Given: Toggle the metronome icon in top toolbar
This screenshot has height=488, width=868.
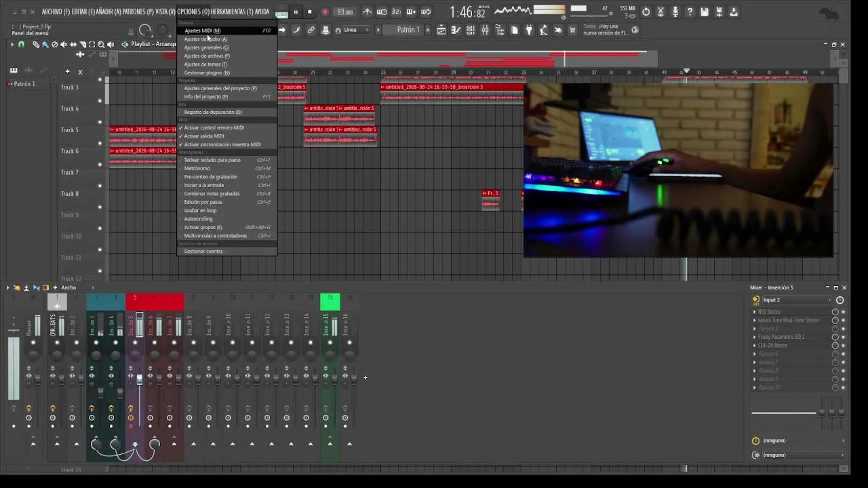Looking at the screenshot, I should (367, 12).
